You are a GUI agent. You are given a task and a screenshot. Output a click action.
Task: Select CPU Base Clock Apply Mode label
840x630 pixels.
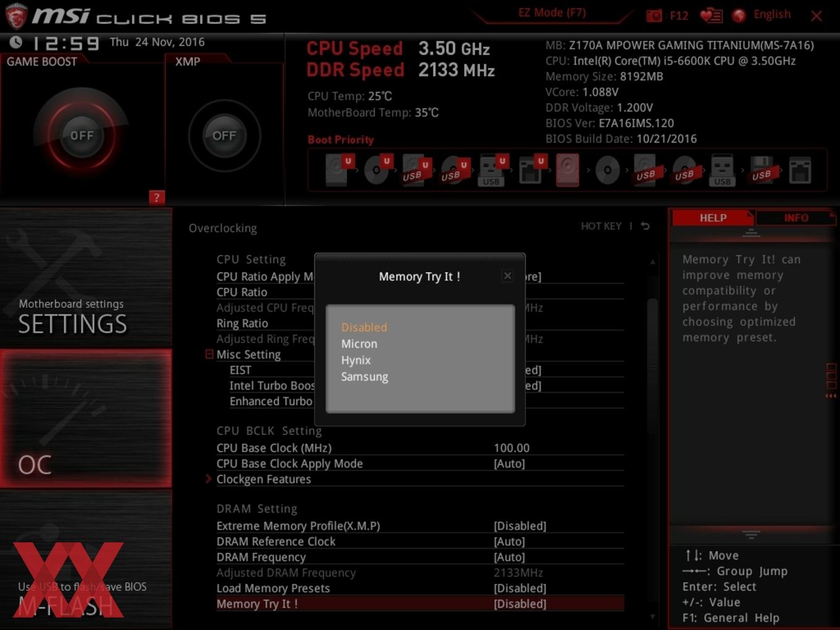[290, 463]
